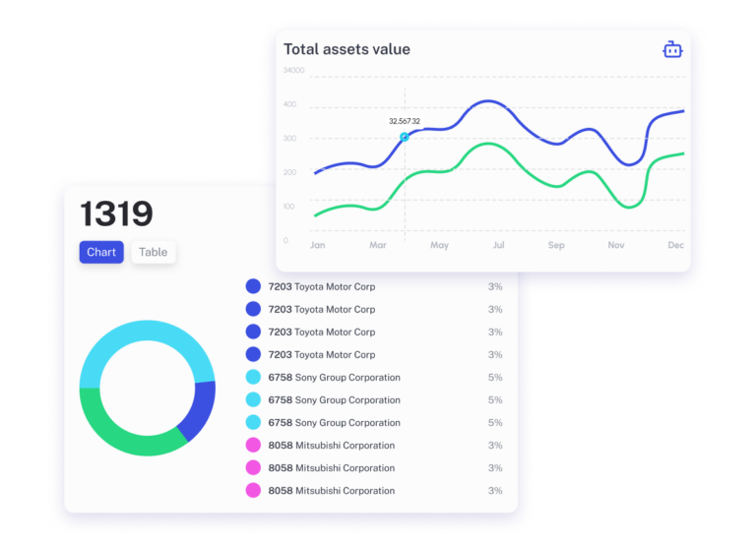Click the cyan dot of the first Sony row
The image size is (756, 544).
(253, 378)
